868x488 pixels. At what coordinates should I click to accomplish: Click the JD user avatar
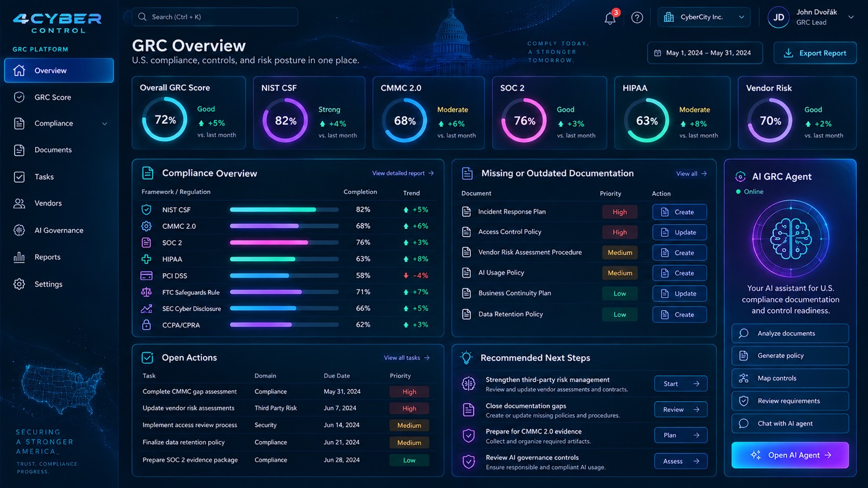778,17
